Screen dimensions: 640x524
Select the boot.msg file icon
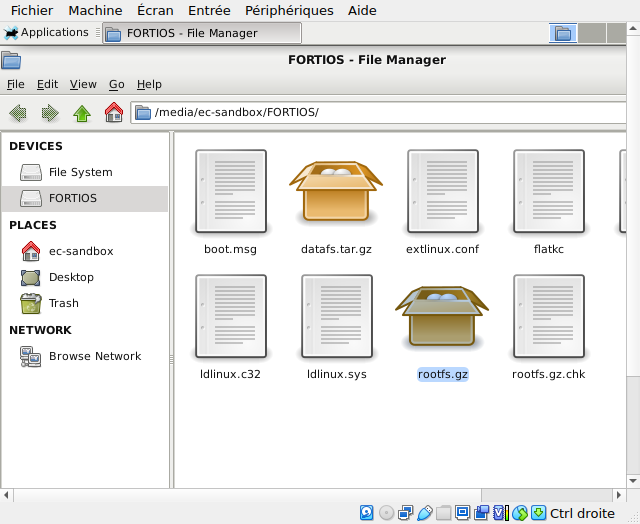tap(231, 191)
